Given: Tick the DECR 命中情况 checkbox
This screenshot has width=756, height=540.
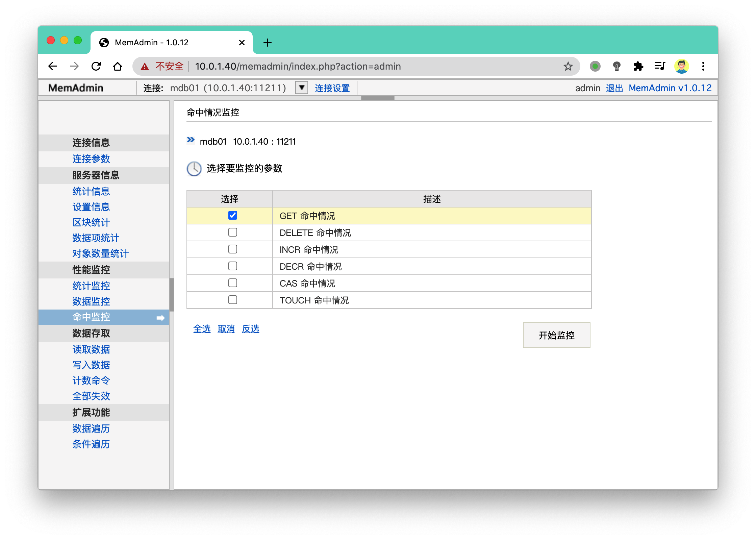Looking at the screenshot, I should [x=233, y=266].
